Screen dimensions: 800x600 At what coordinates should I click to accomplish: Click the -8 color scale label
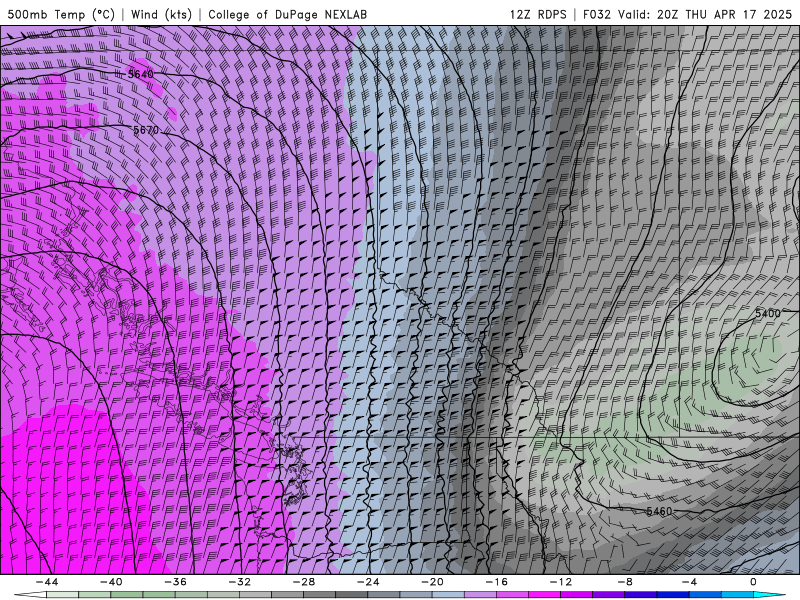[625, 582]
